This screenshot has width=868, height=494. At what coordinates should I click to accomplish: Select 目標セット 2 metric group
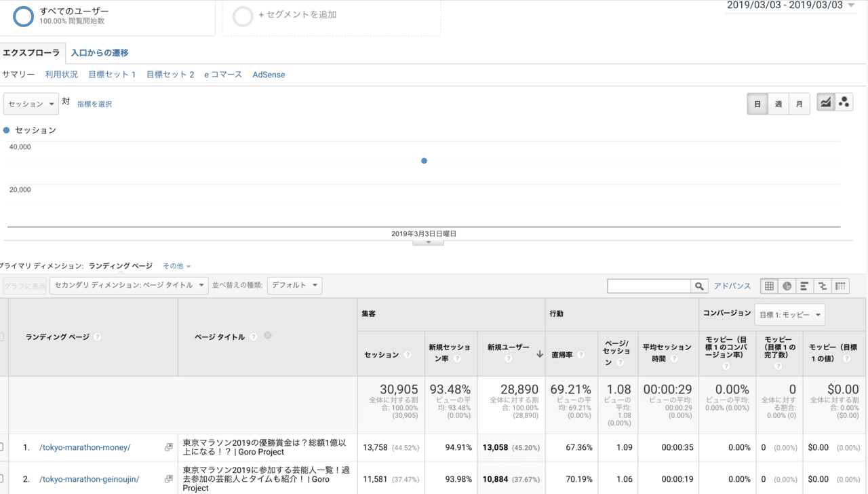pos(170,75)
